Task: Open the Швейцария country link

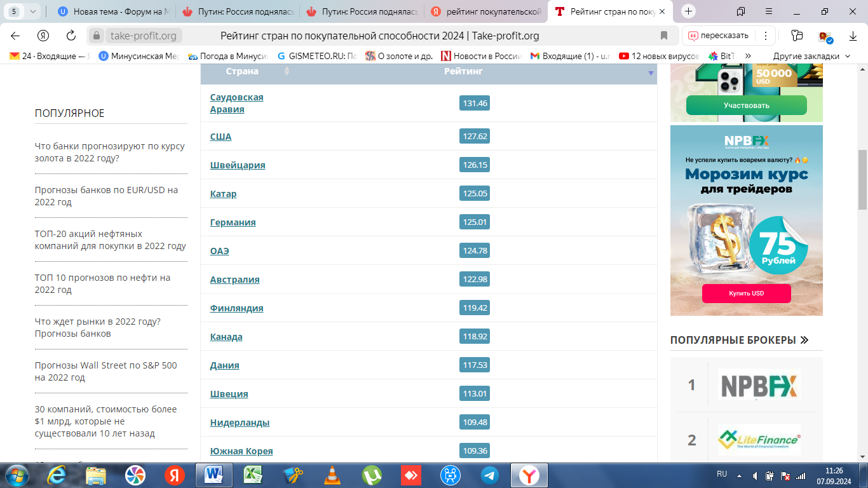Action: click(238, 165)
